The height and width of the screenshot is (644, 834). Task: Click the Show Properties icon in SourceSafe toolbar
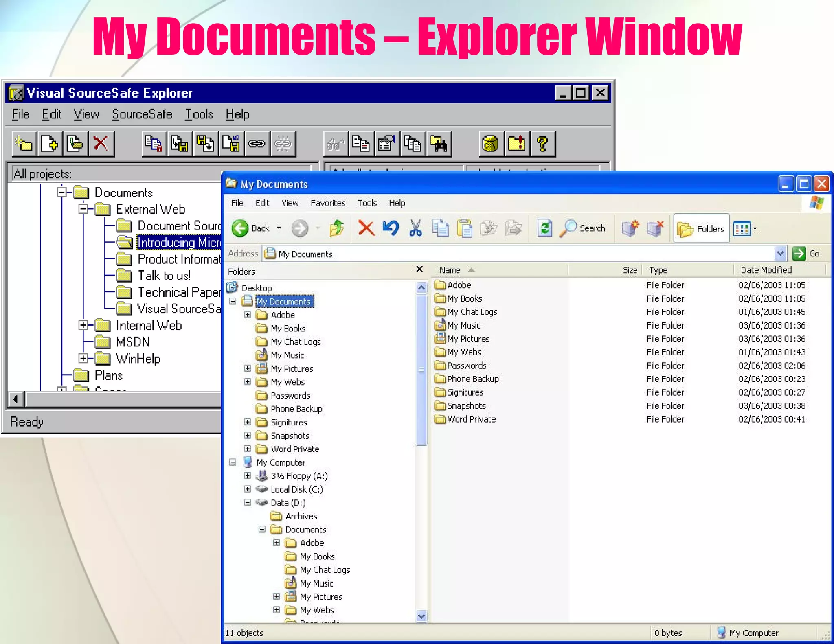click(x=387, y=144)
